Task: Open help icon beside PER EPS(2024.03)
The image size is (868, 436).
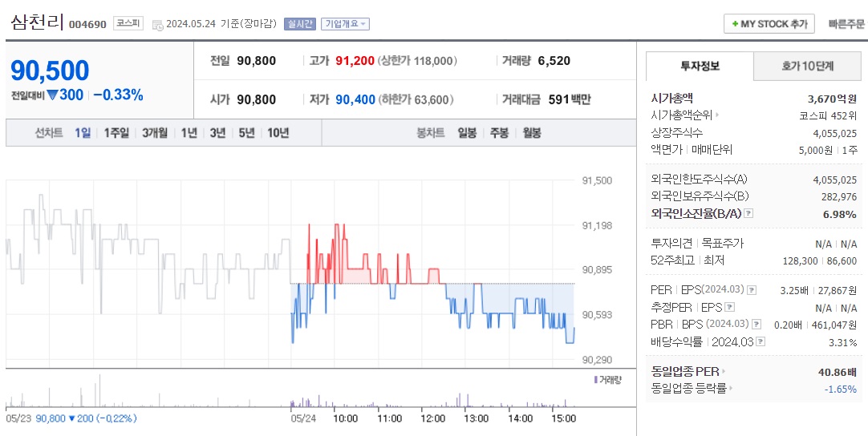Action: pyautogui.click(x=752, y=290)
